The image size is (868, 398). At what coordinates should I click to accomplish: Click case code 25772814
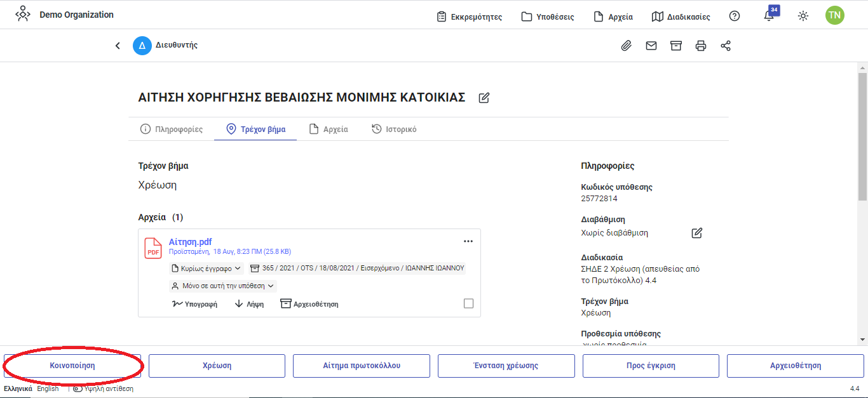(599, 199)
